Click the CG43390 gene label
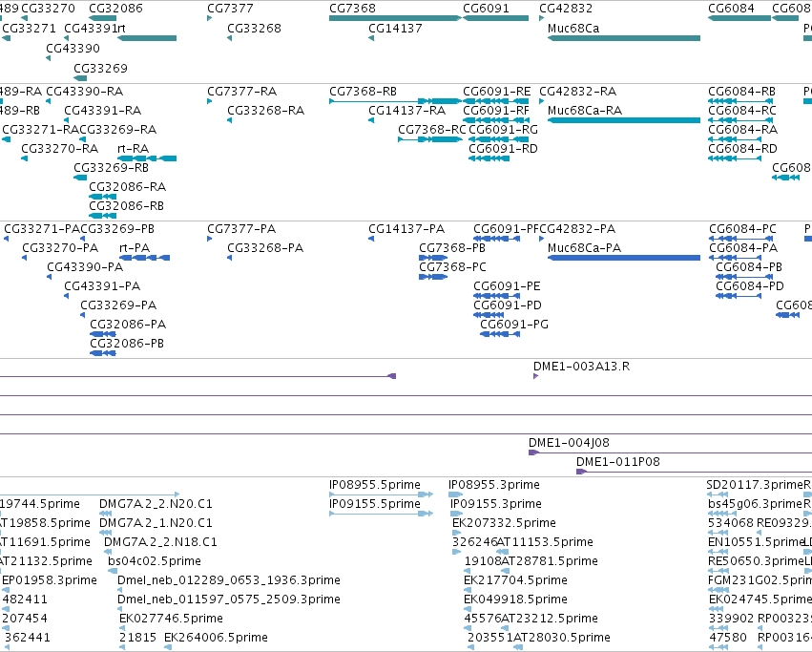Image resolution: width=812 pixels, height=652 pixels. [x=73, y=48]
